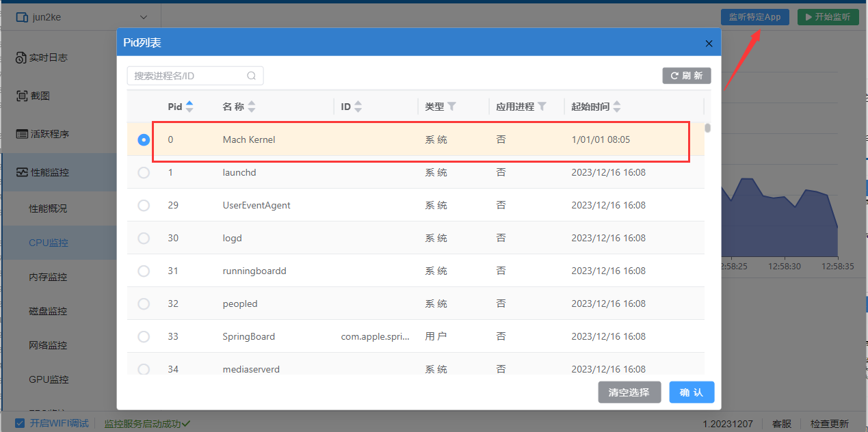
Task: Click the 检查更新 link in the status bar
Action: [830, 424]
